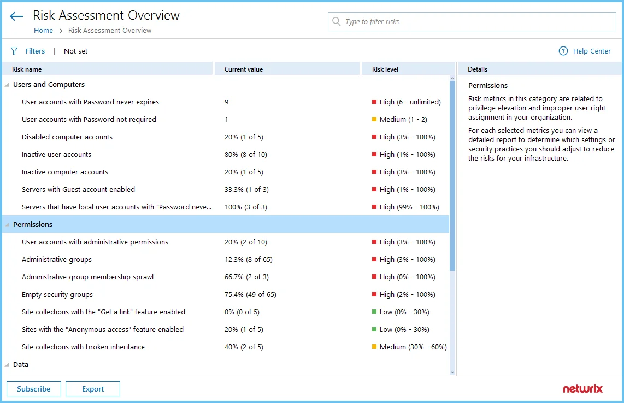Click the Home breadcrumb link
Image resolution: width=624 pixels, height=403 pixels.
click(43, 30)
